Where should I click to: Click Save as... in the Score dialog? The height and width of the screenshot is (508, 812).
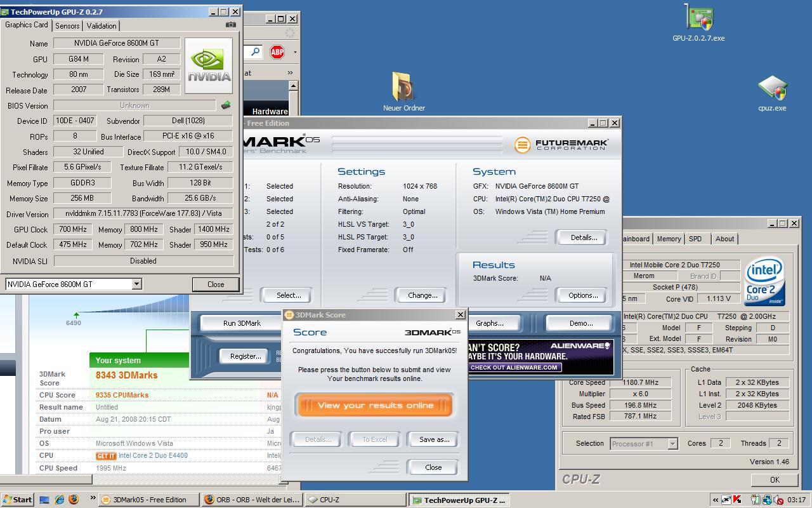(x=434, y=439)
